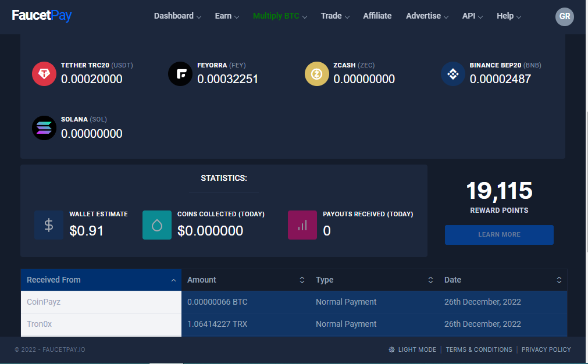
Task: Open the Trade dropdown menu
Action: point(335,16)
